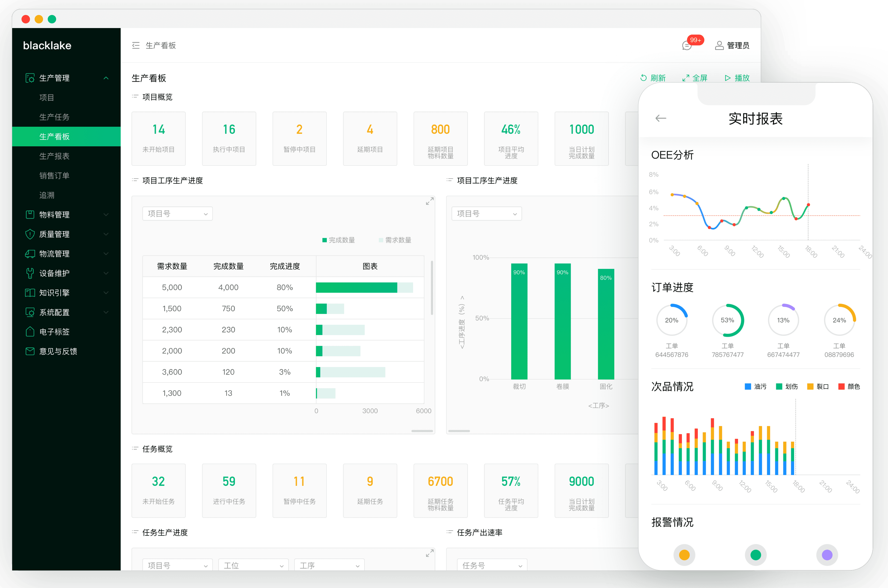The width and height of the screenshot is (888, 588).
Task: Open the 工位 dropdown
Action: tap(253, 565)
